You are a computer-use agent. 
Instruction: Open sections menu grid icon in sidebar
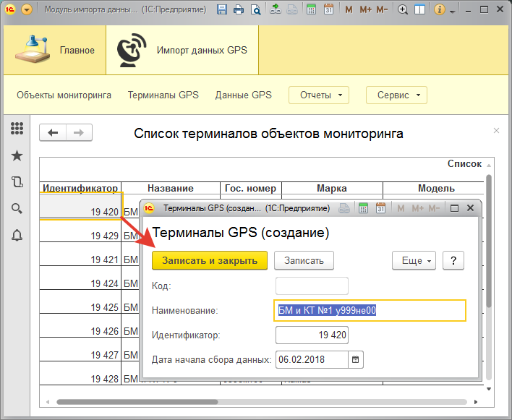click(x=17, y=129)
